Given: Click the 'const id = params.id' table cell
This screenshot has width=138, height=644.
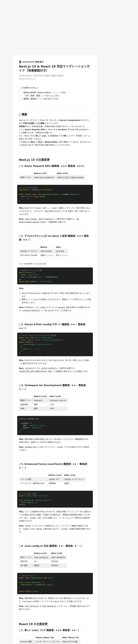Looking at the screenshot, I should [x=44, y=178].
